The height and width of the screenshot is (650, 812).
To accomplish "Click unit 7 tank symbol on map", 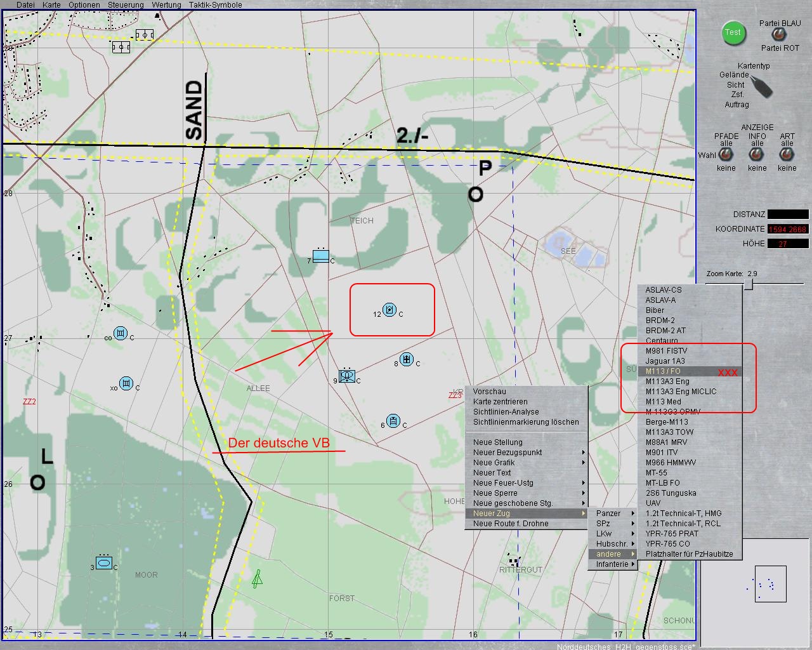I will [321, 256].
